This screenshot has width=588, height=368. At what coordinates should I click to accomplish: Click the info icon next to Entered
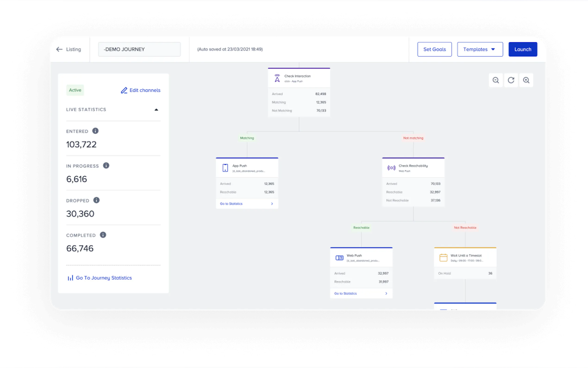point(95,131)
